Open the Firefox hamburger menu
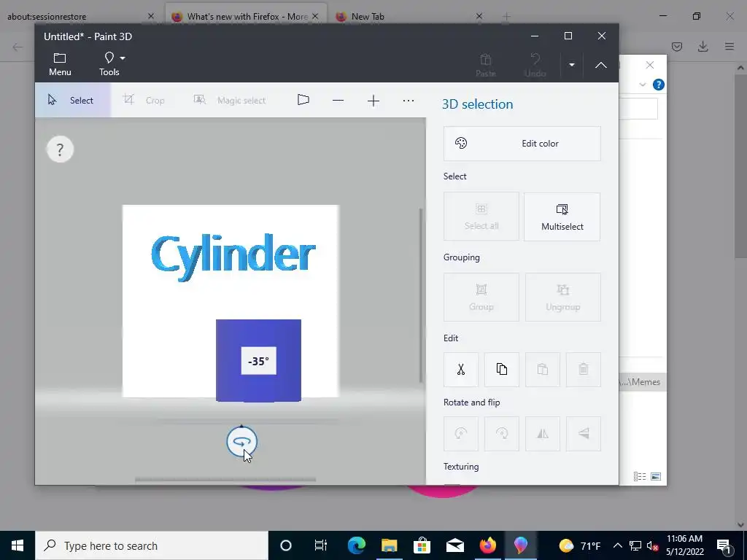Viewport: 747px width, 560px height. pos(729,47)
